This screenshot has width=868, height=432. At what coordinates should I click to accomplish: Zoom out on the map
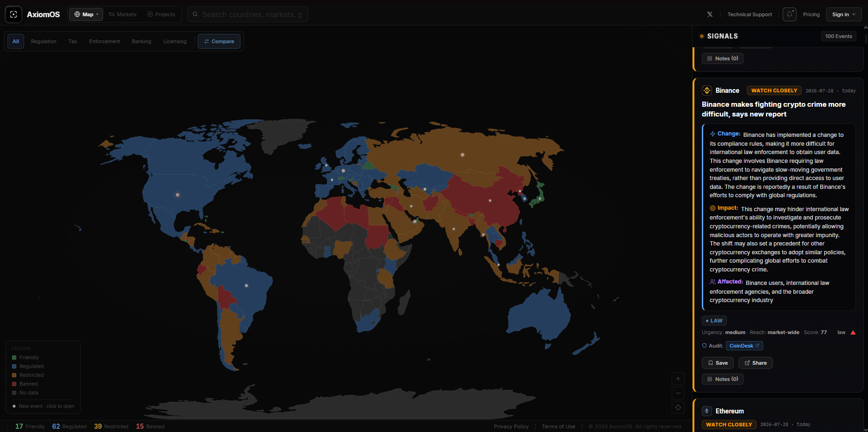coord(678,393)
